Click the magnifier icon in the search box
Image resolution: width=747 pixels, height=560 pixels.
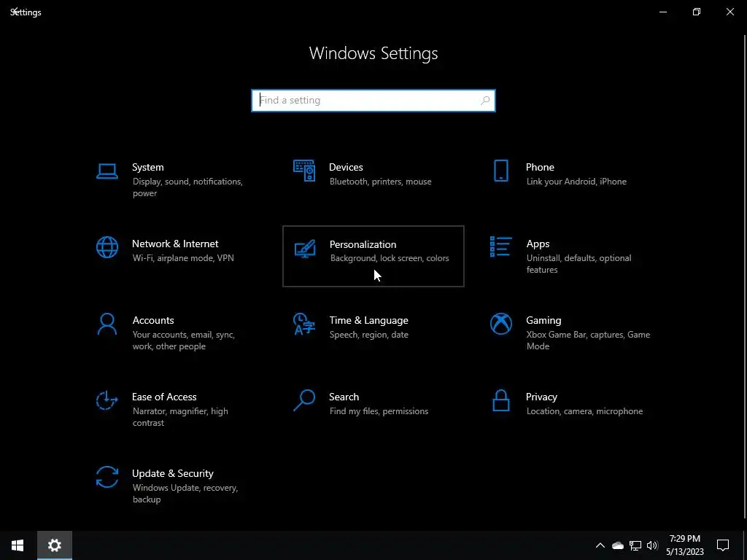pyautogui.click(x=485, y=101)
